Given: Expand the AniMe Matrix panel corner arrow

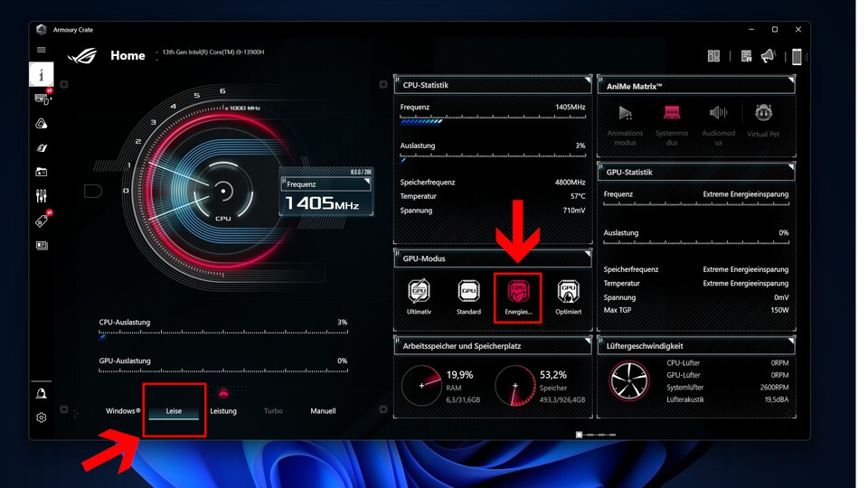Looking at the screenshot, I should click(791, 80).
